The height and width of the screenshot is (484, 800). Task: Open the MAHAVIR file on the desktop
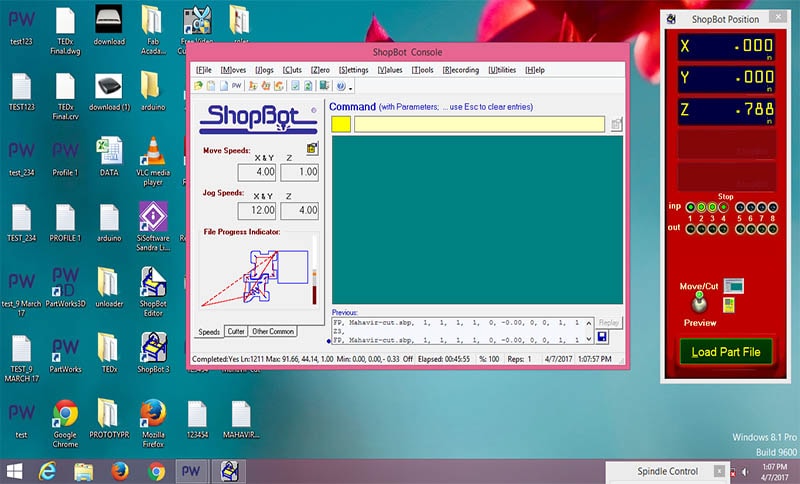(241, 418)
